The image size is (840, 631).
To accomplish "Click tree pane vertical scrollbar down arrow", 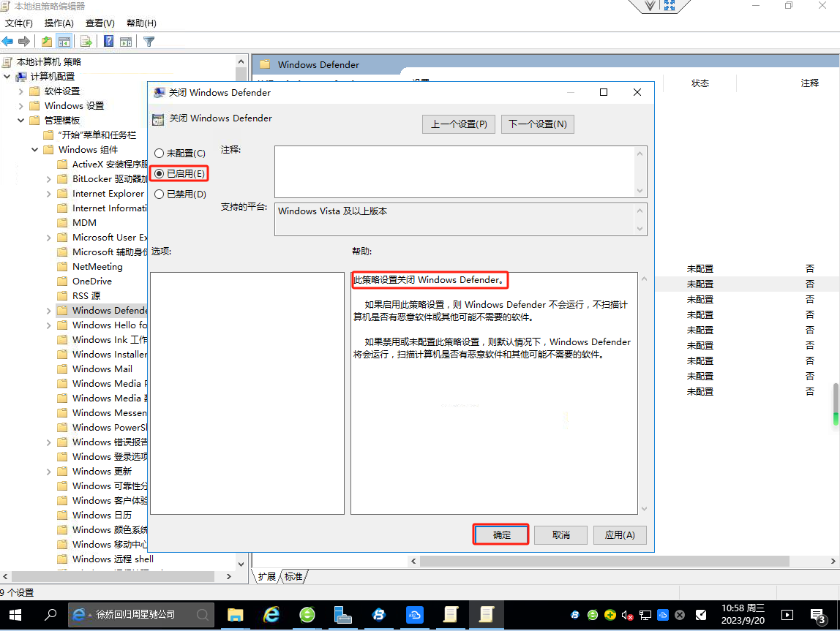I will [x=241, y=564].
